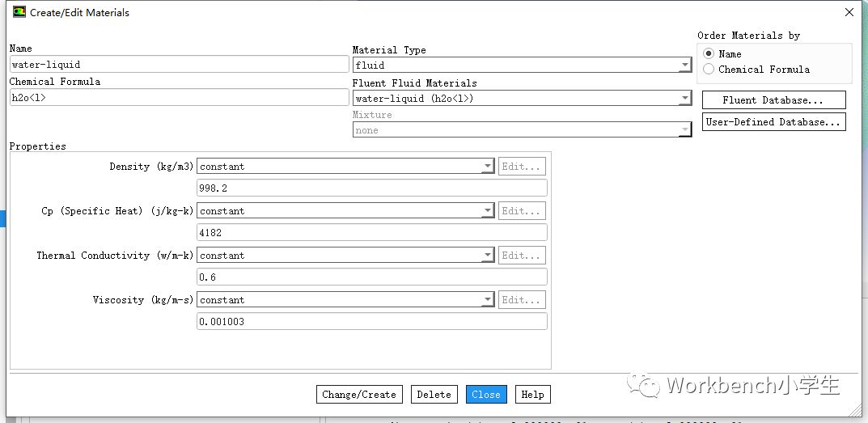This screenshot has width=868, height=423.
Task: Expand the Density method dropdown
Action: point(345,167)
